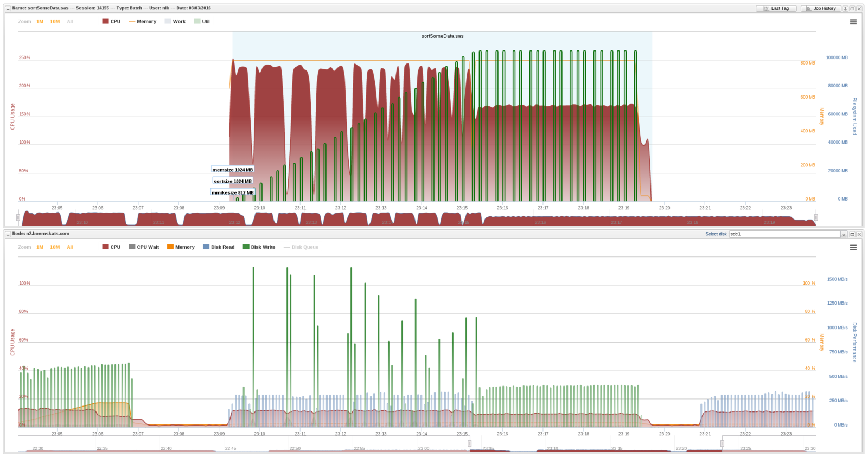The image size is (868, 457).
Task: Open Last Tag in the job panel
Action: (x=776, y=8)
